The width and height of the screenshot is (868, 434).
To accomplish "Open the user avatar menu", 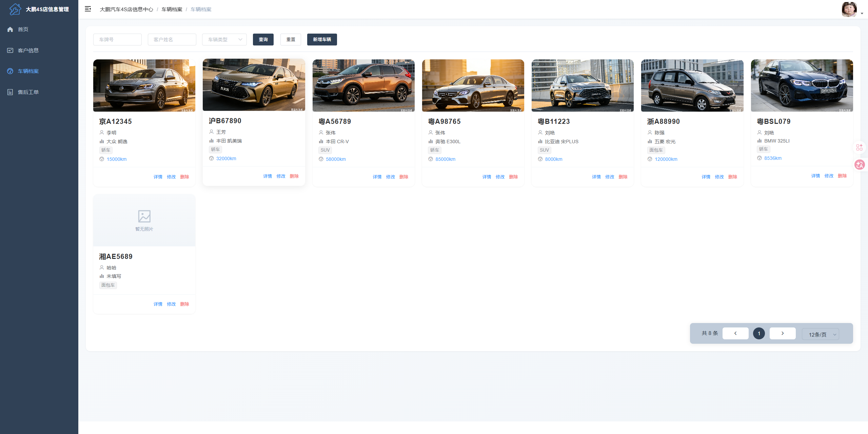I will pyautogui.click(x=849, y=10).
